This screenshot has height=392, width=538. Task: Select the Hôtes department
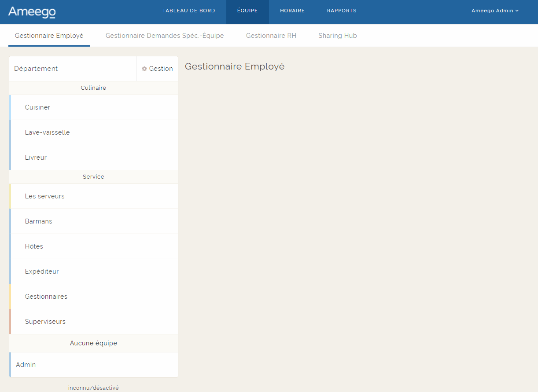pos(34,246)
